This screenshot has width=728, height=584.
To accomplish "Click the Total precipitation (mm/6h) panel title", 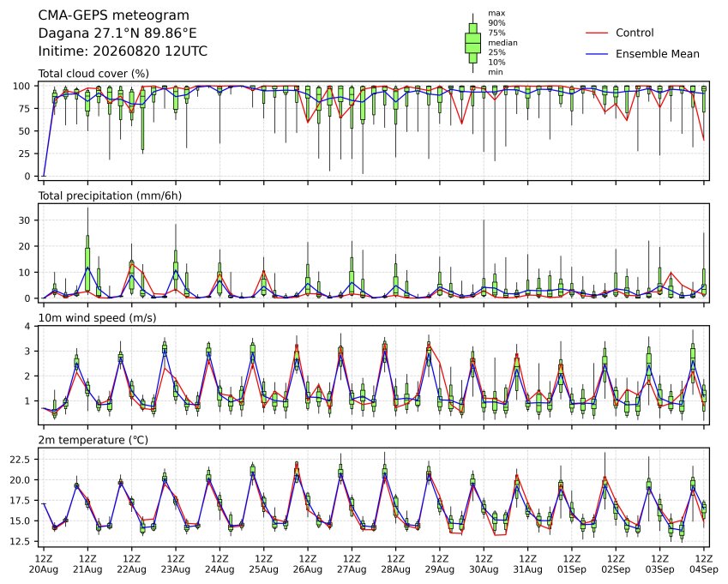I will (x=110, y=196).
